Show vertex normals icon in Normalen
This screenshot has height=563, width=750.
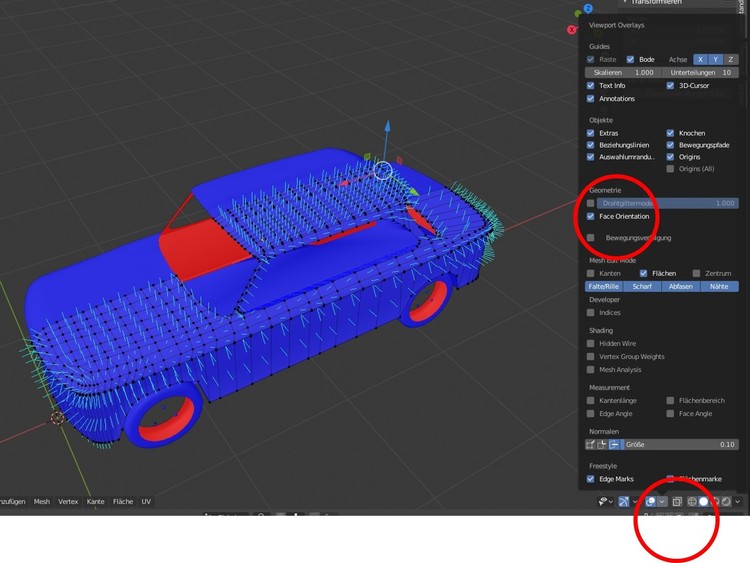tap(590, 444)
